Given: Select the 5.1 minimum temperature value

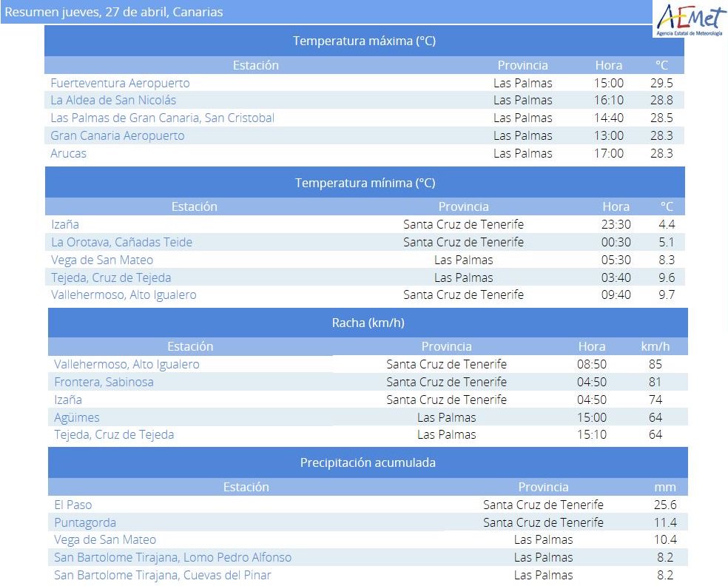Looking at the screenshot, I should [x=667, y=242].
